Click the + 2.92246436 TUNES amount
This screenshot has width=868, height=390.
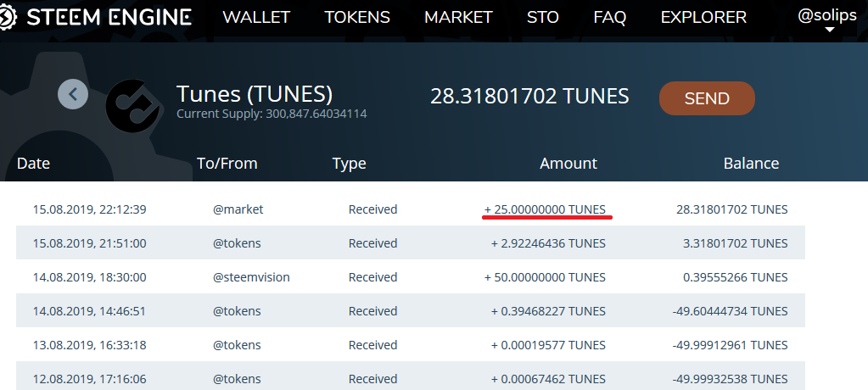tap(548, 243)
